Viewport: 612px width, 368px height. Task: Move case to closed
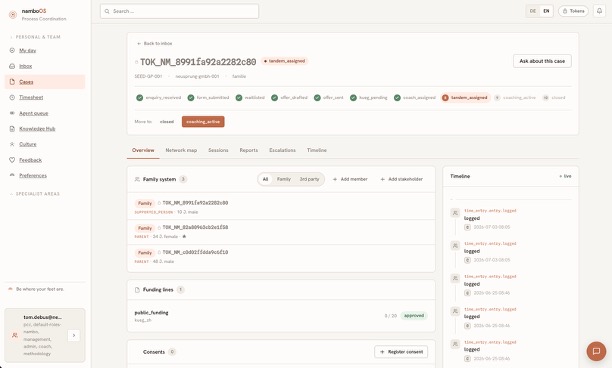167,122
